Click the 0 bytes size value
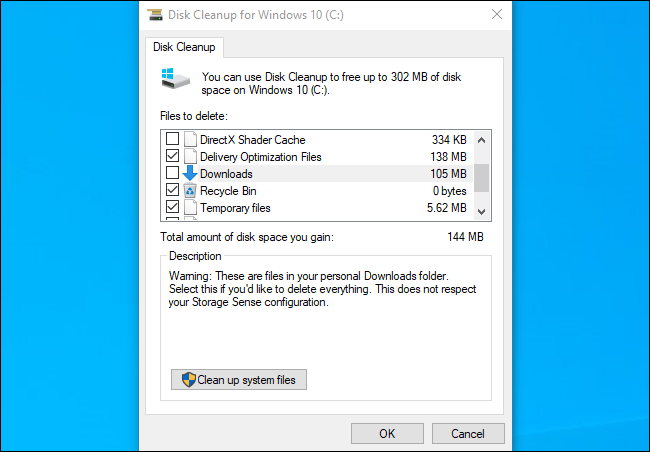Viewport: 650px width, 452px height. pos(450,191)
